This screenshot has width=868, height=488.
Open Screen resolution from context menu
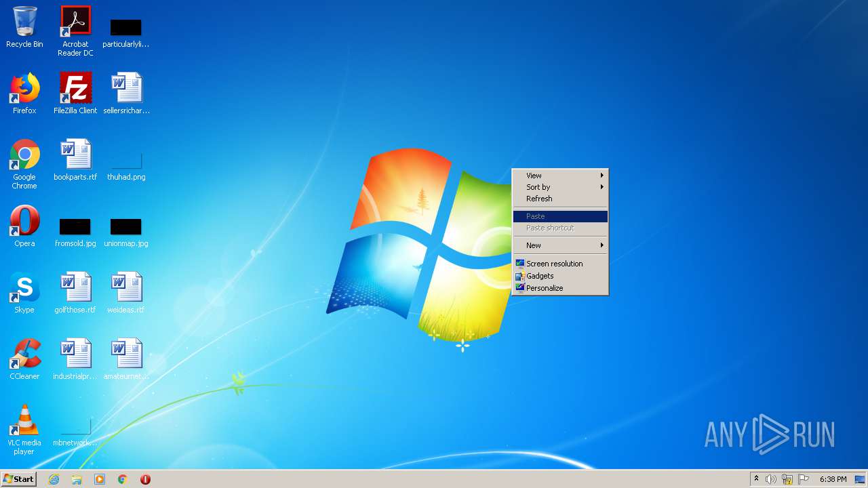560,264
